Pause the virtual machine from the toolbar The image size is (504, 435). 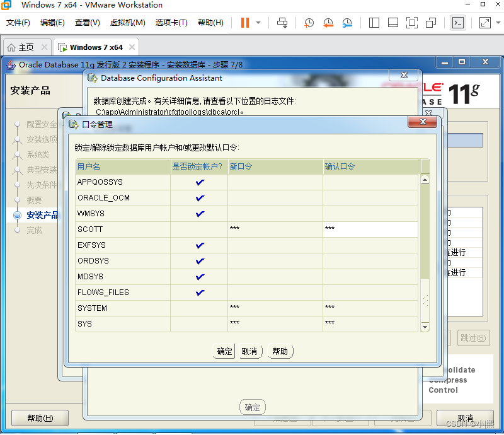(x=245, y=23)
